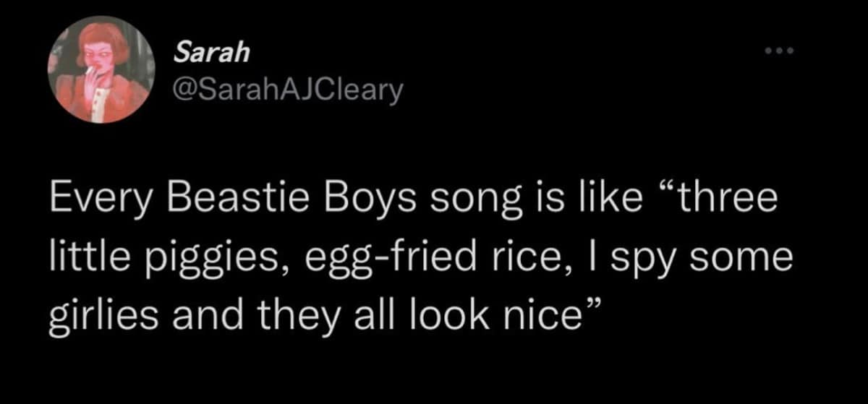Open the three-dot more options menu
868x404 pixels.
click(780, 51)
